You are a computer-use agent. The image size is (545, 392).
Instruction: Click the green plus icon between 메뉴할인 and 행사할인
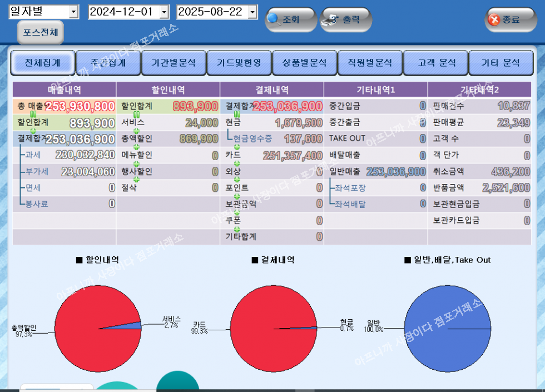pyautogui.click(x=136, y=164)
